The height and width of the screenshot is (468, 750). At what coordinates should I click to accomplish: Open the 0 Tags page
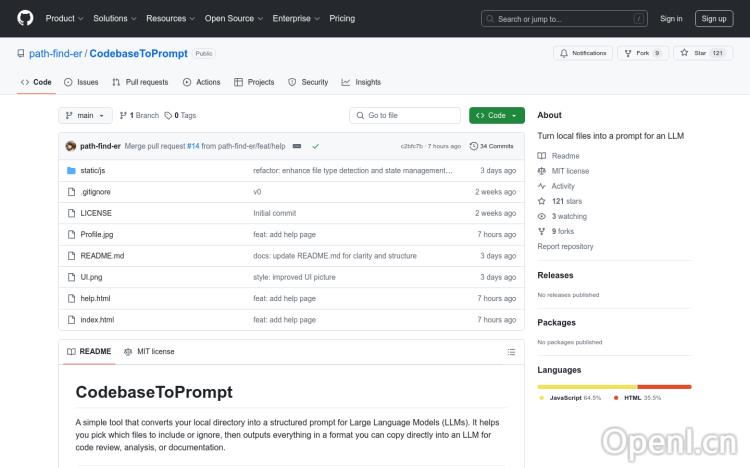180,116
